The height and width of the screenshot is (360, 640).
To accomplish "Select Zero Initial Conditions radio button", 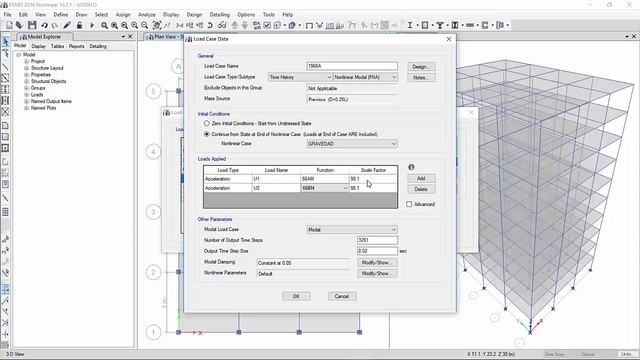I will pos(207,123).
